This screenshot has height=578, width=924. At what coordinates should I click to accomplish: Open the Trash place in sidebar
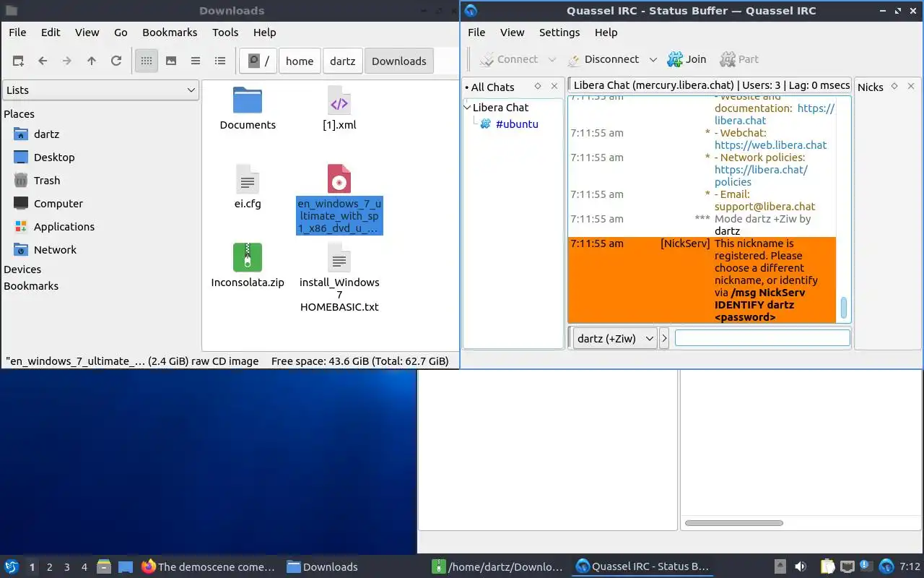(47, 181)
